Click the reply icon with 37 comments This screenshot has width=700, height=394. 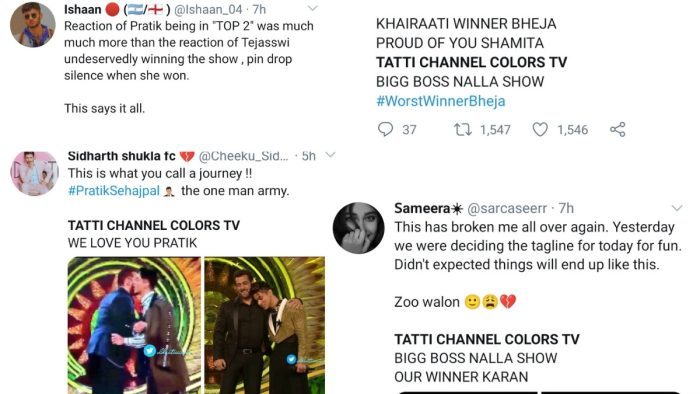click(385, 129)
